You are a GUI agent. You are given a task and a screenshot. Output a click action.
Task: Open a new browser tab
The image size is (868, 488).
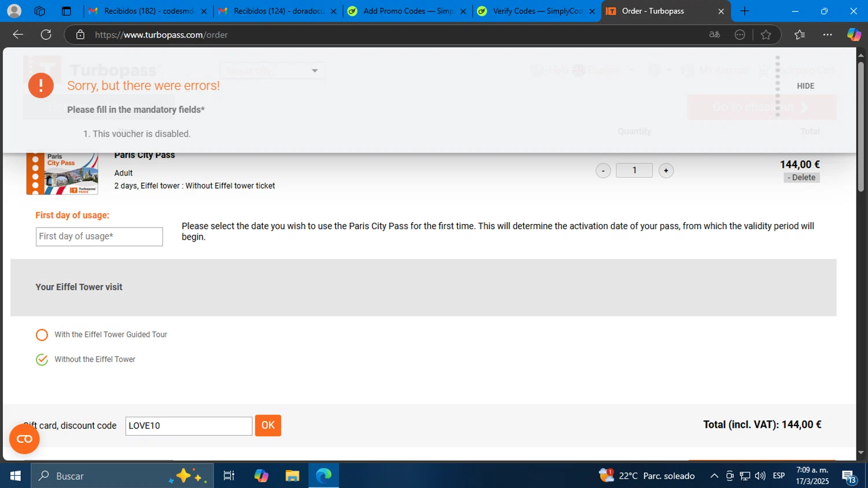tap(745, 11)
